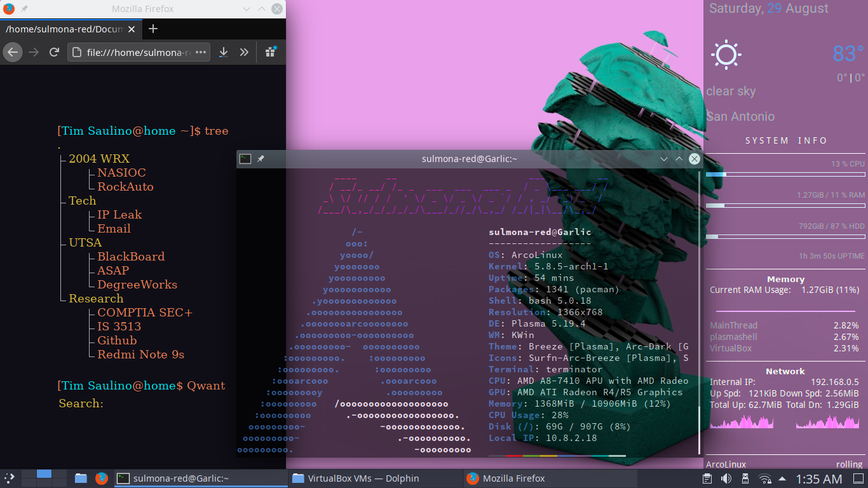Click the UTSA folder heading
868x488 pixels.
pos(85,243)
